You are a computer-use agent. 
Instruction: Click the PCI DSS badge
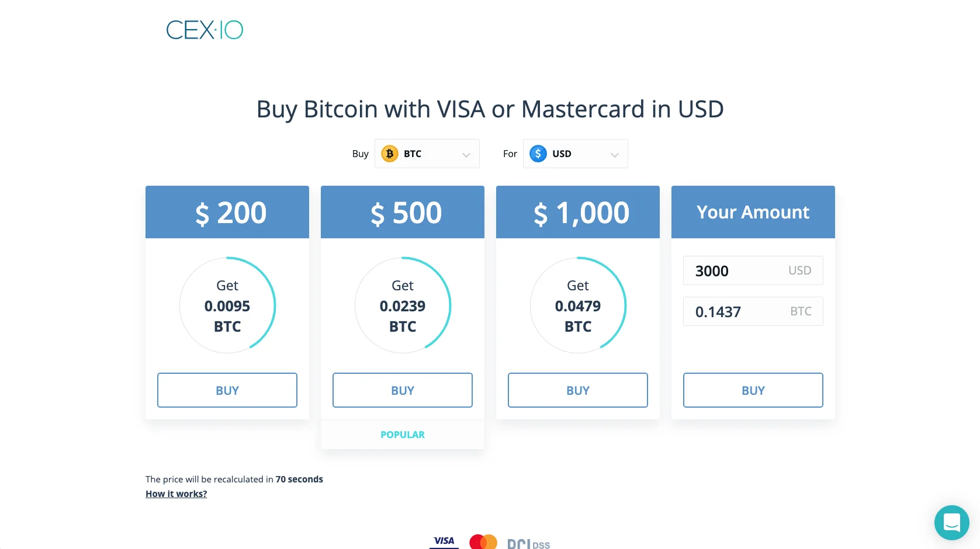(528, 543)
